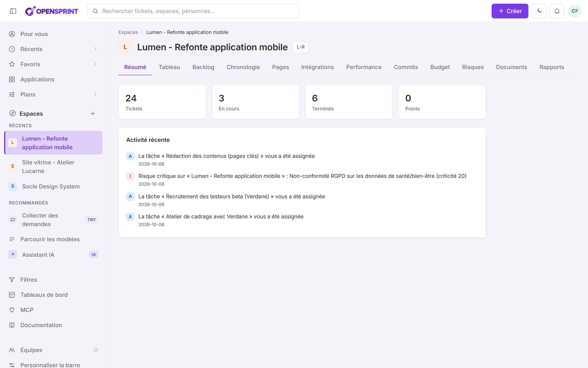The image size is (588, 368).
Task: Toggle dark mode with the moon icon
Action: [x=539, y=11]
